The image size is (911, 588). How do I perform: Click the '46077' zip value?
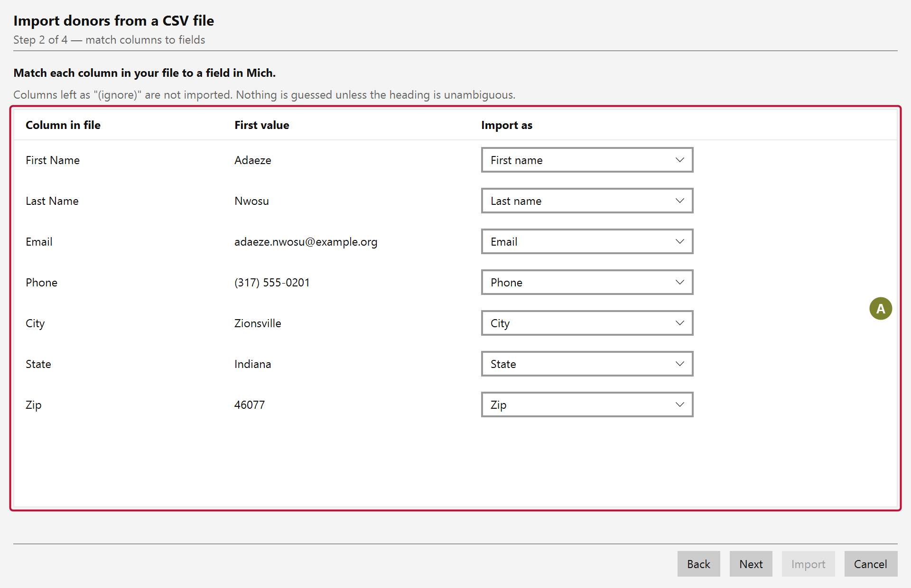(x=250, y=405)
